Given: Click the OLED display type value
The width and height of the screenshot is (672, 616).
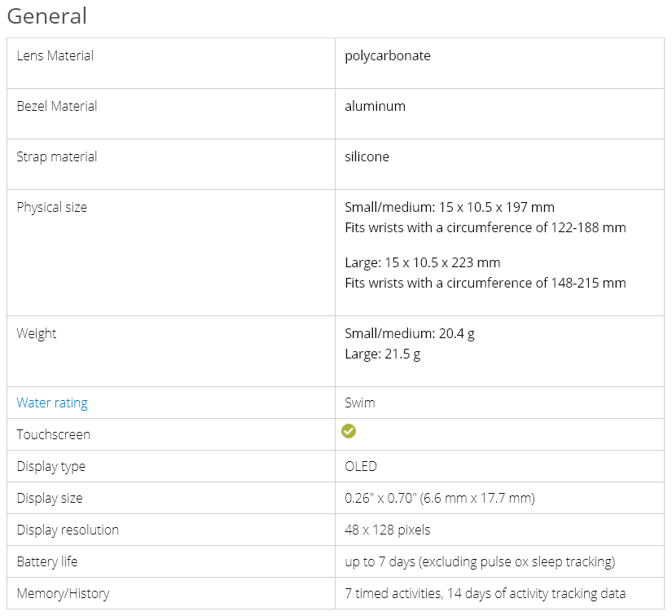Looking at the screenshot, I should point(361,466).
